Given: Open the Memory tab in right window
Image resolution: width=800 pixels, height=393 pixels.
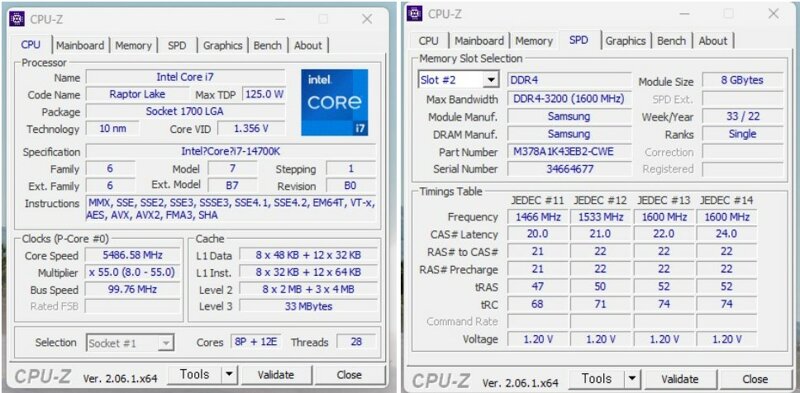Looking at the screenshot, I should (x=534, y=41).
